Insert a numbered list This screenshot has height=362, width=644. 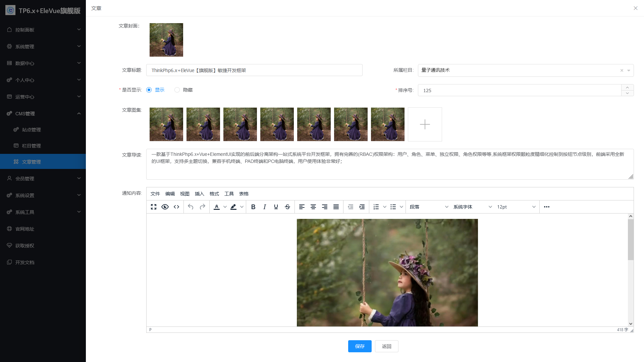[x=376, y=207]
